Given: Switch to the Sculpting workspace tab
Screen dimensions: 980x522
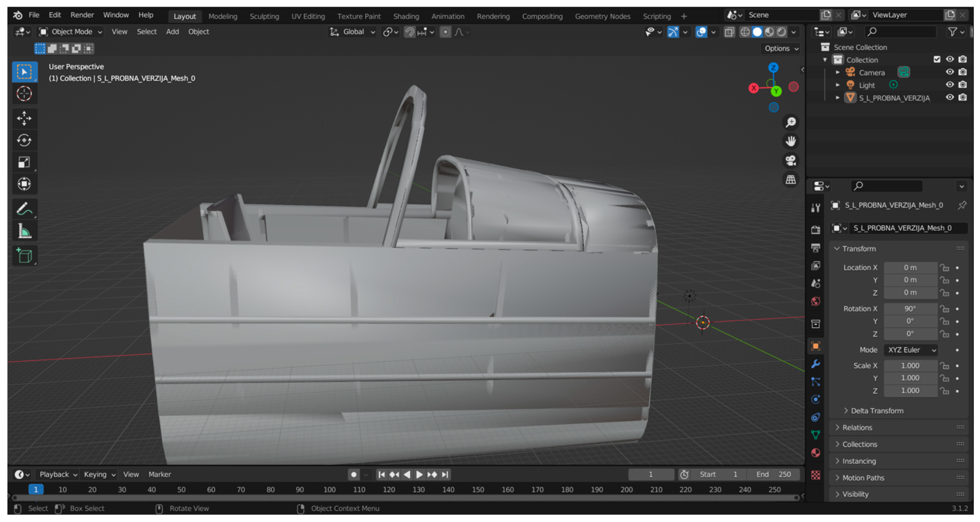Looking at the screenshot, I should coord(264,16).
